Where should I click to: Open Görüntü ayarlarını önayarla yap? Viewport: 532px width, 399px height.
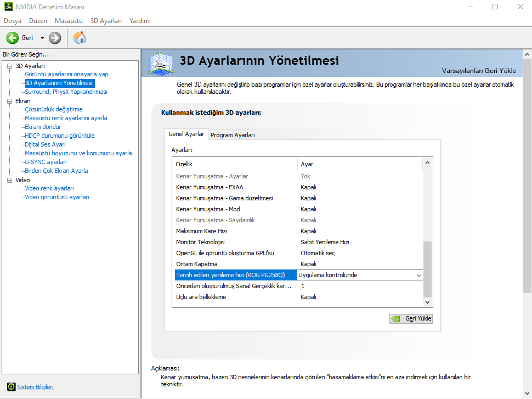click(66, 74)
